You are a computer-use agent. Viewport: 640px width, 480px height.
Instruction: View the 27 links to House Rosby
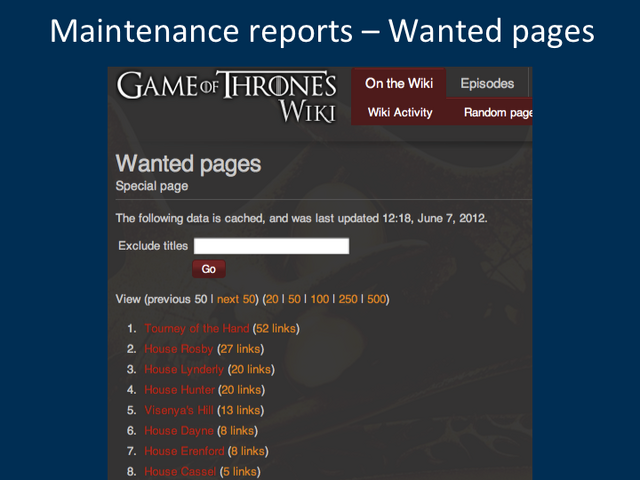coord(240,349)
